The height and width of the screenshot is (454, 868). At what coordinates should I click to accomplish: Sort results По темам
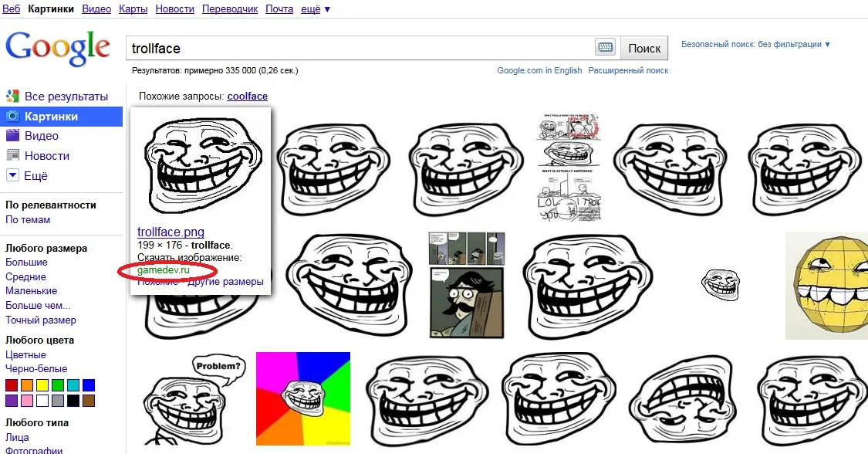click(28, 219)
